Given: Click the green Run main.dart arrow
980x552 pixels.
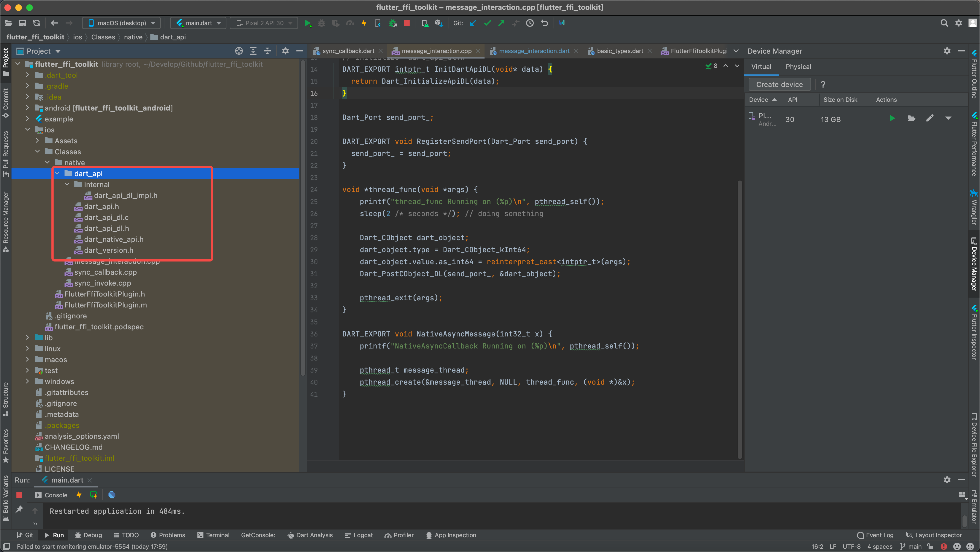Looking at the screenshot, I should point(307,23).
